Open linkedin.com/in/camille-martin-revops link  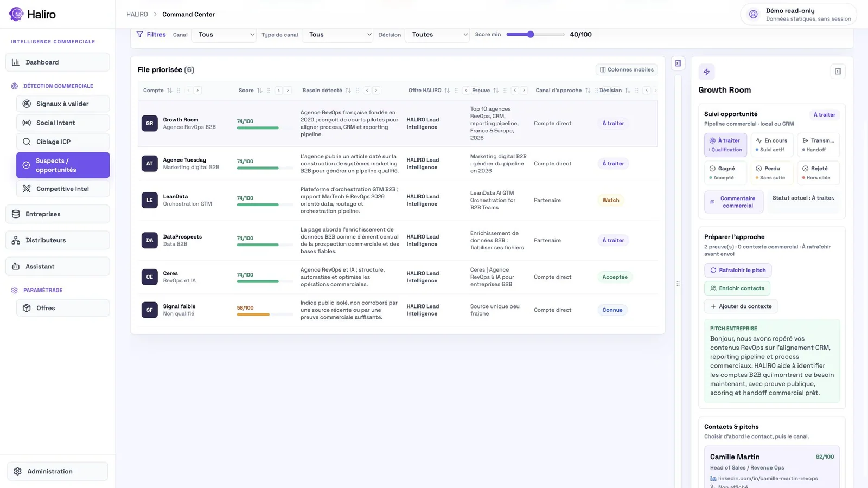[768, 478]
